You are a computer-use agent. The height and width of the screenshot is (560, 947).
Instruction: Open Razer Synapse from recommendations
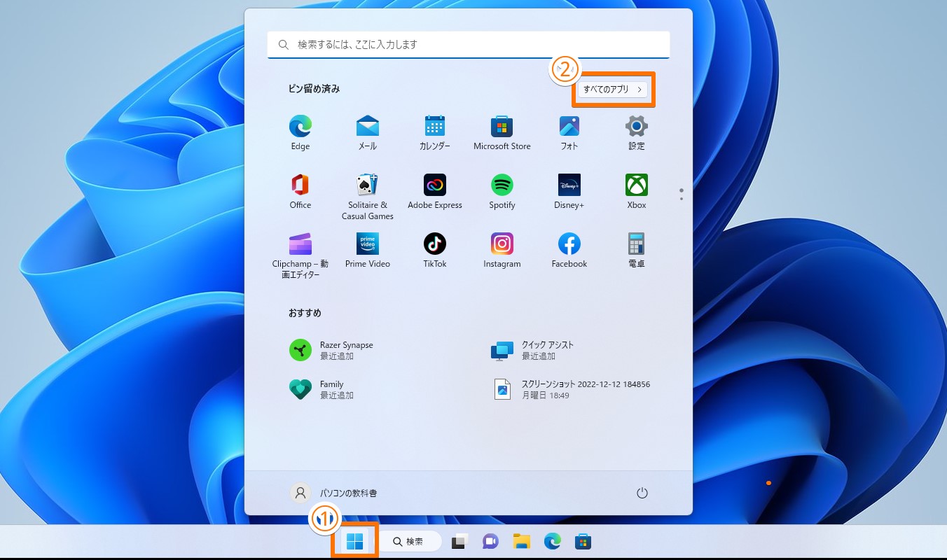coord(329,350)
